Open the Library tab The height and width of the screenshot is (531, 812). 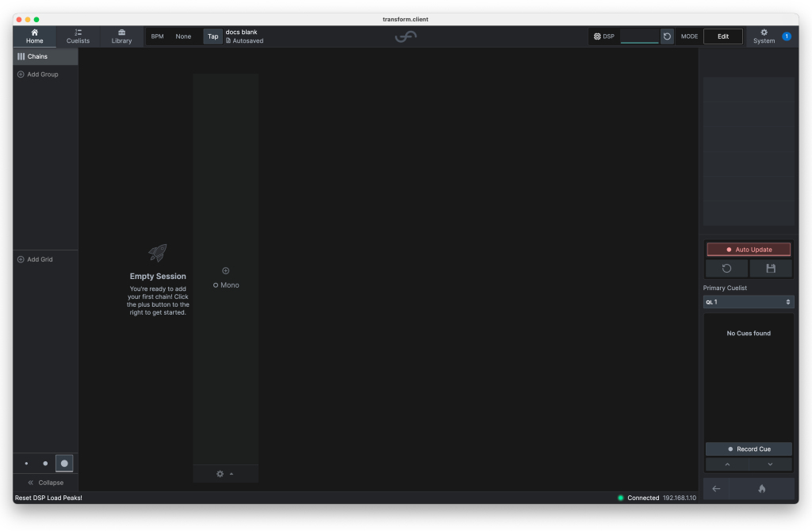point(121,36)
